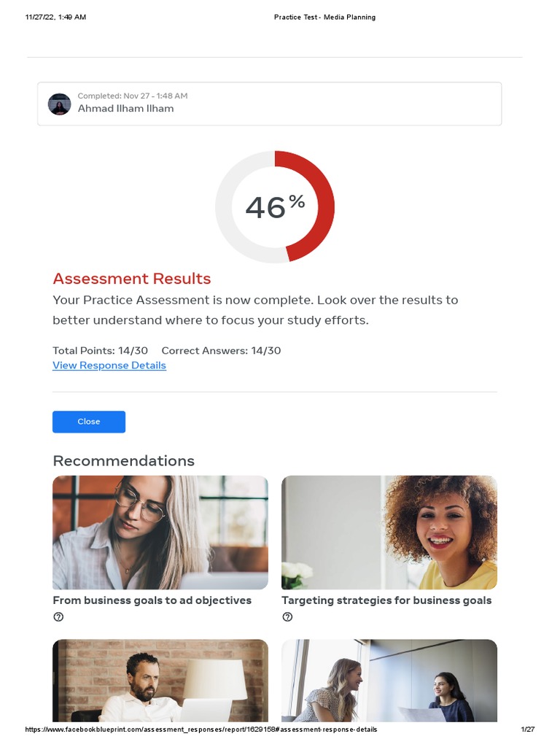Image resolution: width=560 pixels, height=747 pixels.
Task: Click the Recommendations section heading
Action: point(124,461)
